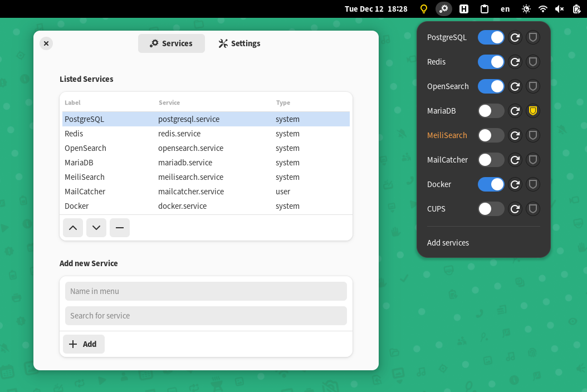Restart the Docker service
Viewport: 587px width, 392px height.
point(515,184)
